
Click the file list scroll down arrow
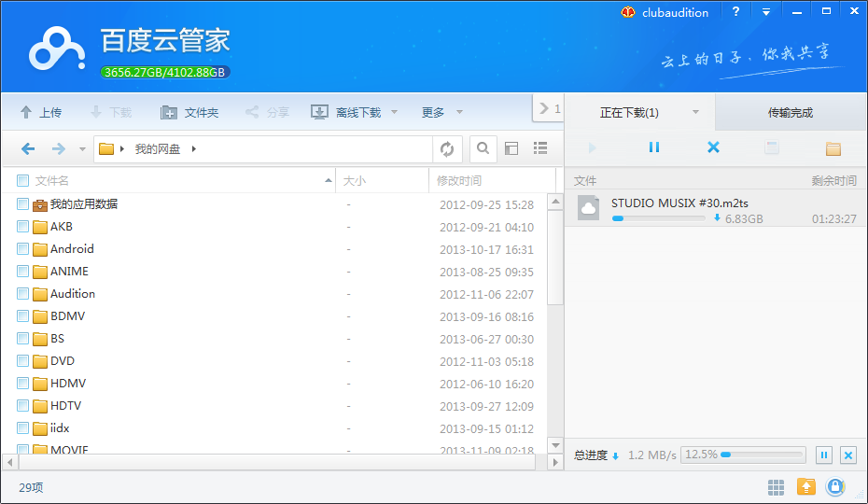click(555, 445)
